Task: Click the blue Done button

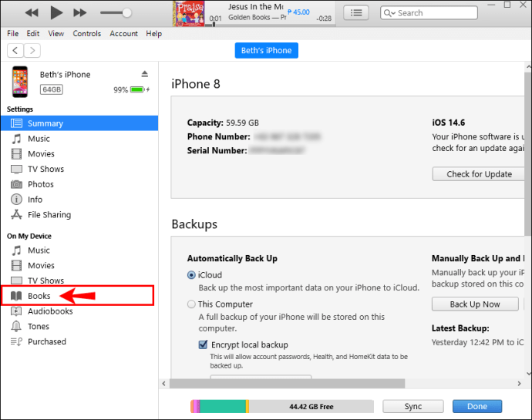Action: (477, 406)
